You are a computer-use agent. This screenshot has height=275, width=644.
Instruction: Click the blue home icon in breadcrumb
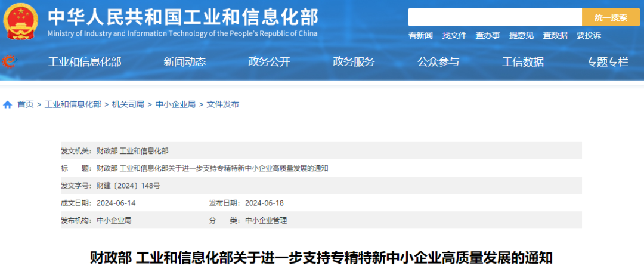[x=8, y=104]
